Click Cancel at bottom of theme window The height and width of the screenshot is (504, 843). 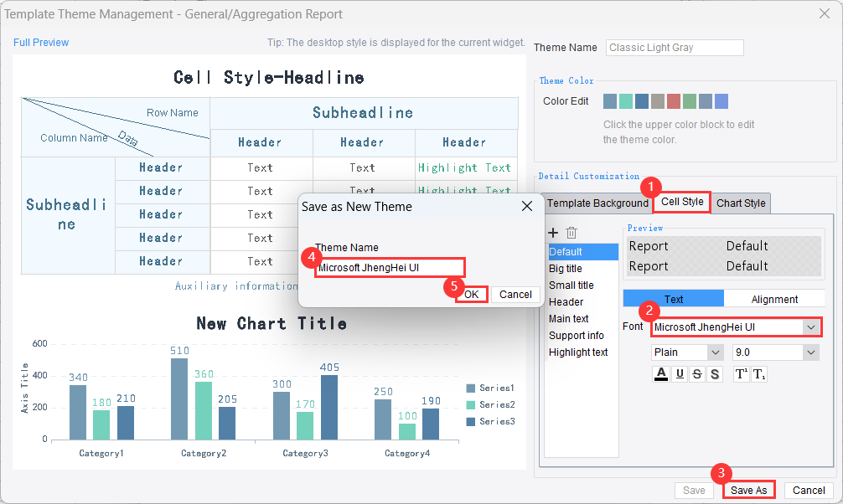(x=809, y=490)
